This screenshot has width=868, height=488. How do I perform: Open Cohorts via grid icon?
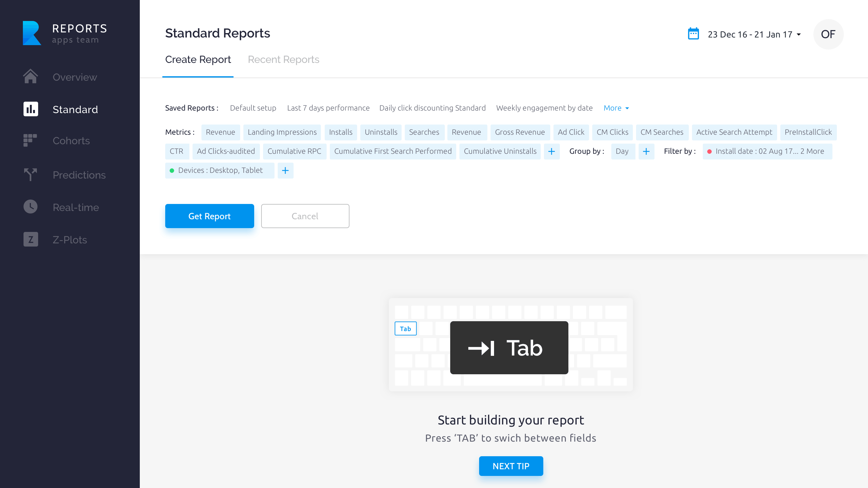click(30, 140)
